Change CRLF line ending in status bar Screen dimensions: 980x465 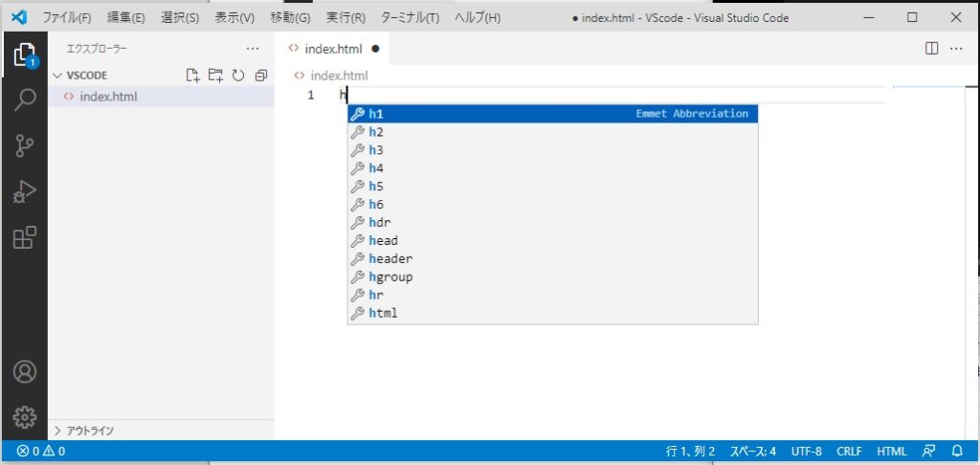(x=850, y=452)
